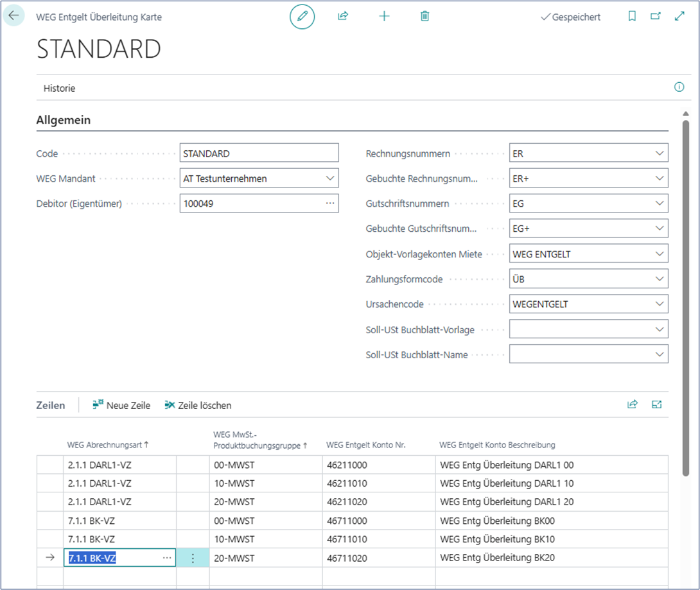The image size is (700, 590).
Task: Click Zeile löschen button
Action: (x=198, y=405)
